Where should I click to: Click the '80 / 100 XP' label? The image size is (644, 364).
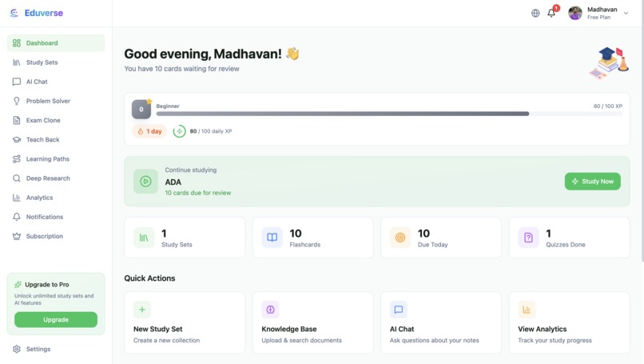(607, 106)
